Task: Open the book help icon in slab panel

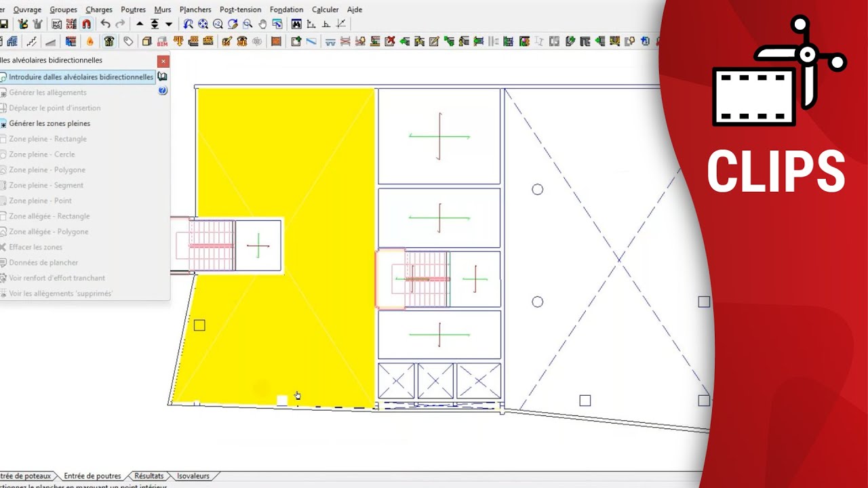Action: (162, 77)
